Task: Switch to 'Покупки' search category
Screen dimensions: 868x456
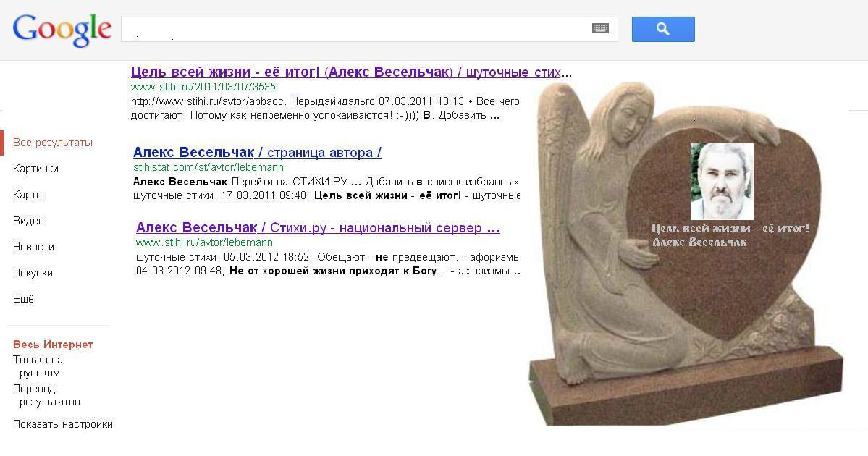Action: [x=33, y=273]
